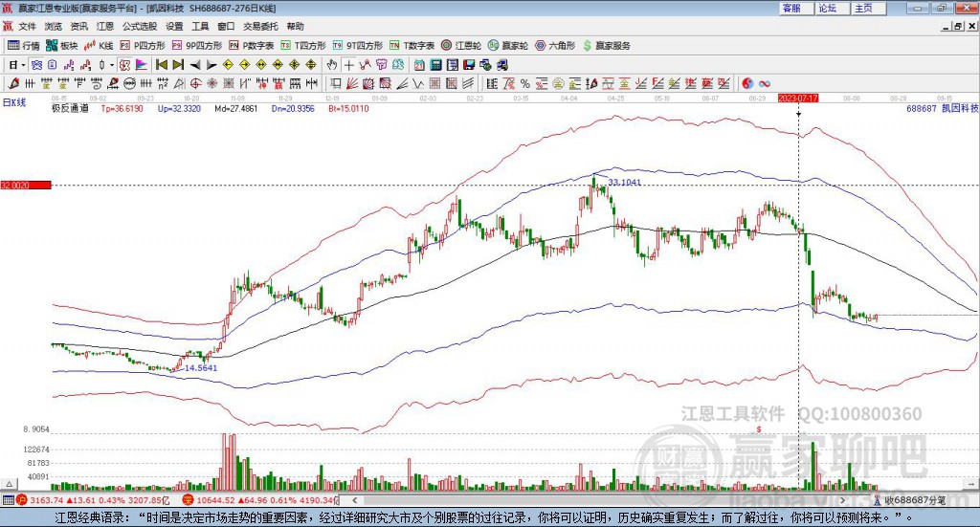Click the Tp=36.6190 value
Viewport: 980px width, 527px height.
coord(122,109)
